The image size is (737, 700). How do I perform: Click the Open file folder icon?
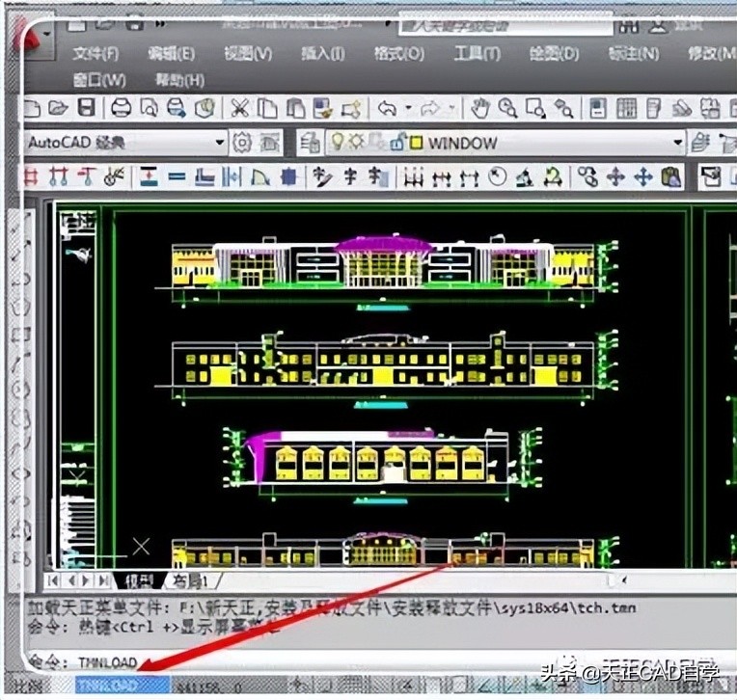point(60,108)
